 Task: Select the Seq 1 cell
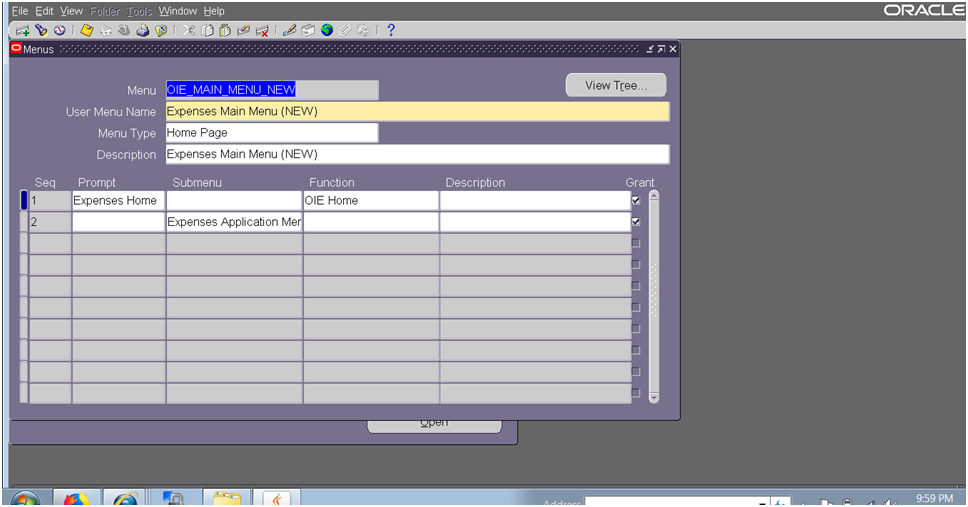[x=51, y=201]
